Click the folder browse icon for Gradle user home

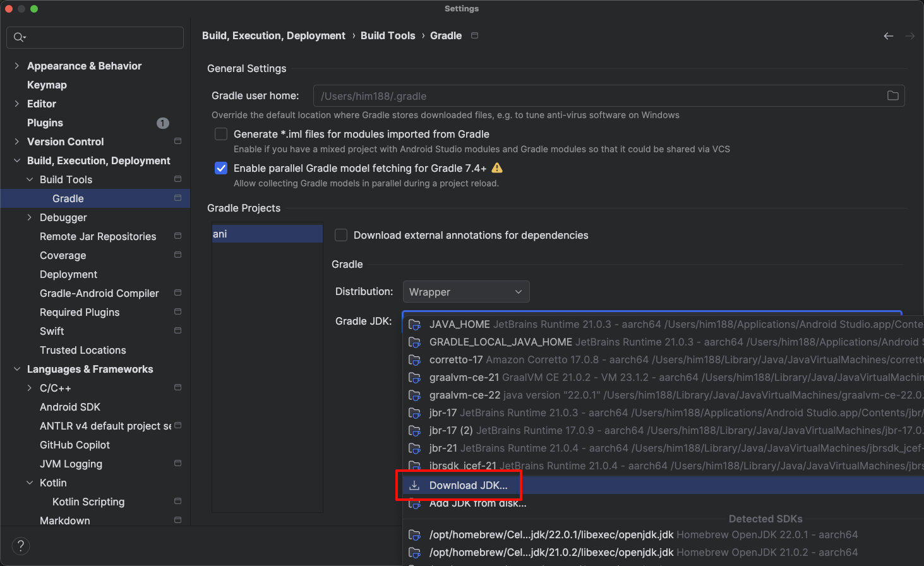tap(892, 96)
